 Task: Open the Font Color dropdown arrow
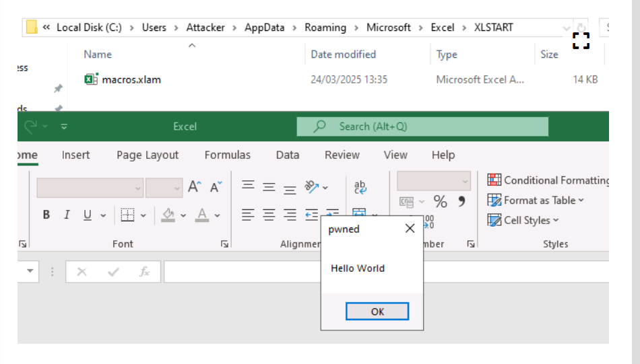pos(217,215)
